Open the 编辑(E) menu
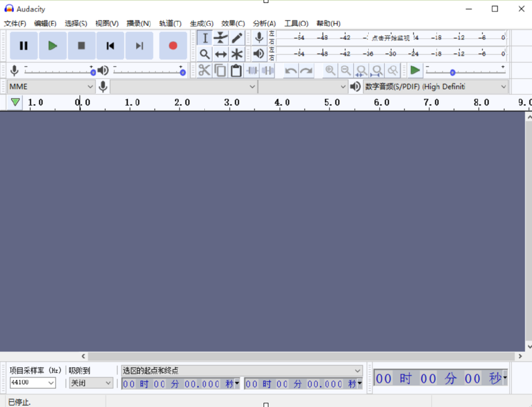The width and height of the screenshot is (532, 407). tap(45, 24)
